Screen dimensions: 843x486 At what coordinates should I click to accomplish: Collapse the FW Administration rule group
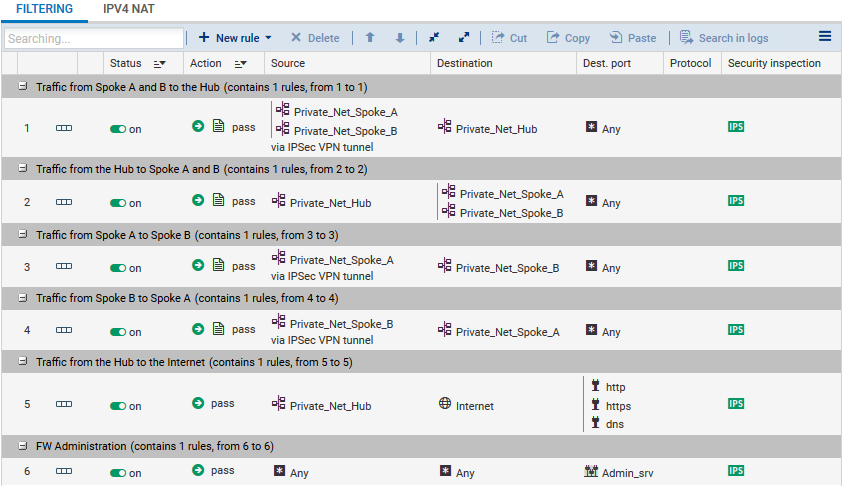tap(23, 446)
